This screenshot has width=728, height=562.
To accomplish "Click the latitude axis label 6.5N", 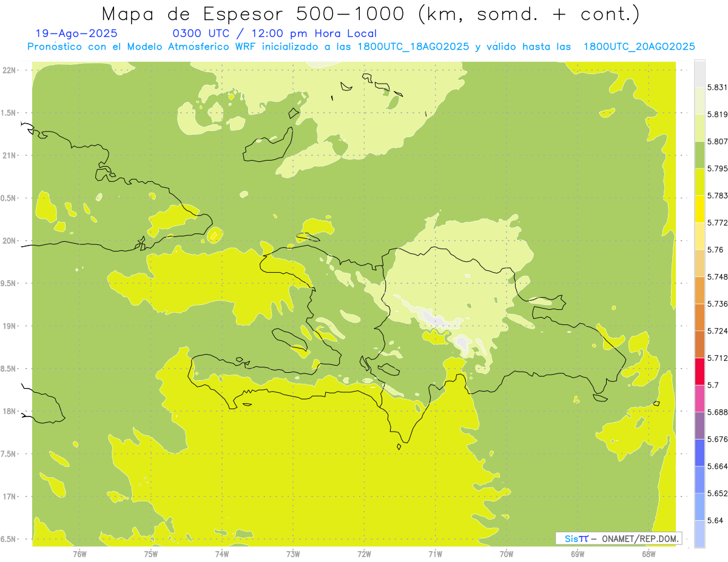I will (9, 539).
